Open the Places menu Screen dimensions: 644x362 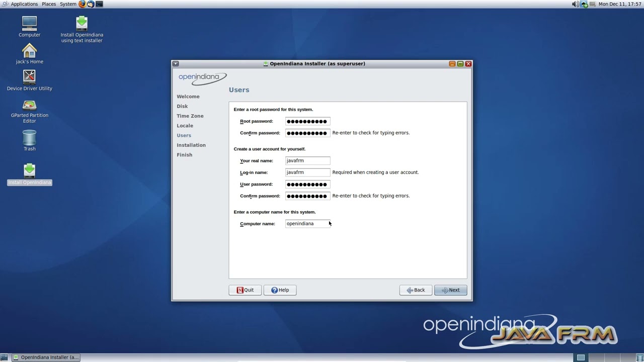tap(49, 4)
